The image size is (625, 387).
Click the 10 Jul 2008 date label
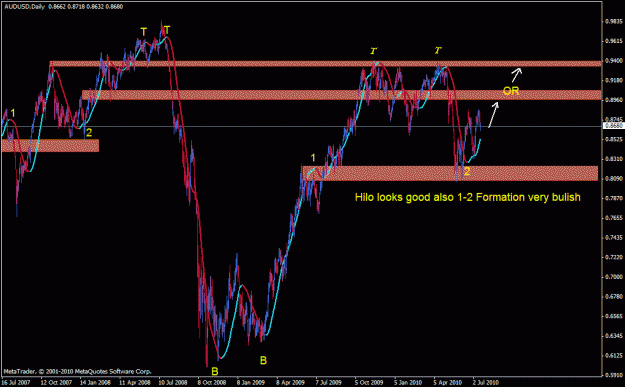click(x=174, y=382)
